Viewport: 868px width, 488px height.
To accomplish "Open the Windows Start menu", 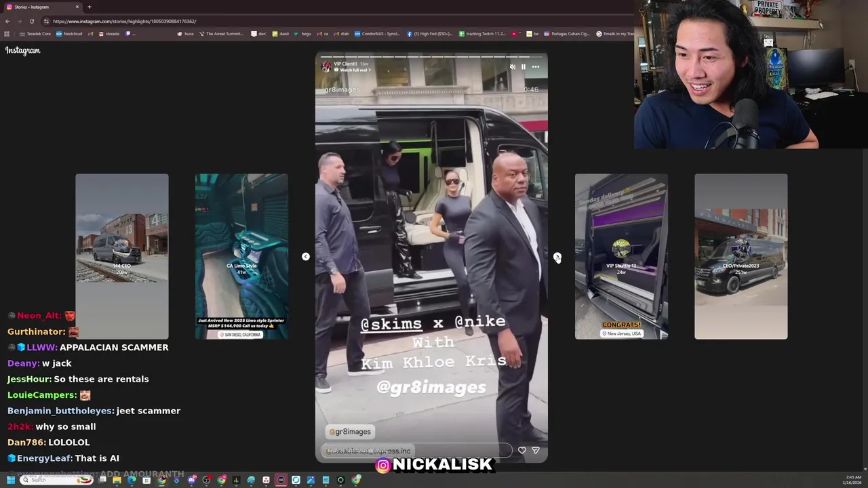I will (11, 480).
